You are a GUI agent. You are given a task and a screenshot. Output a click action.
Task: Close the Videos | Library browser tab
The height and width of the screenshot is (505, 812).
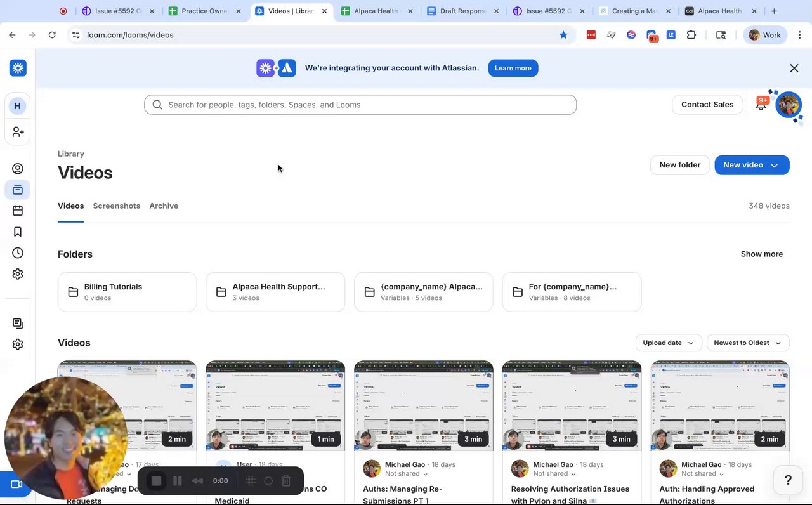324,11
